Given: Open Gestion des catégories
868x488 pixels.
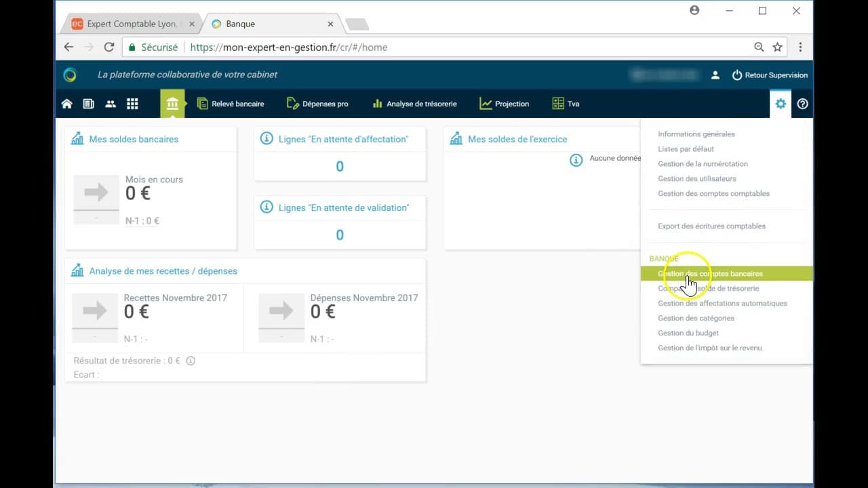Looking at the screenshot, I should tap(696, 318).
